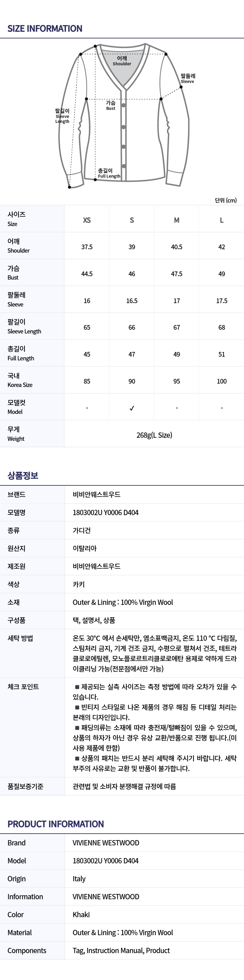Click the 세탁 방법 row label
This screenshot has height=980, width=244.
click(20, 638)
